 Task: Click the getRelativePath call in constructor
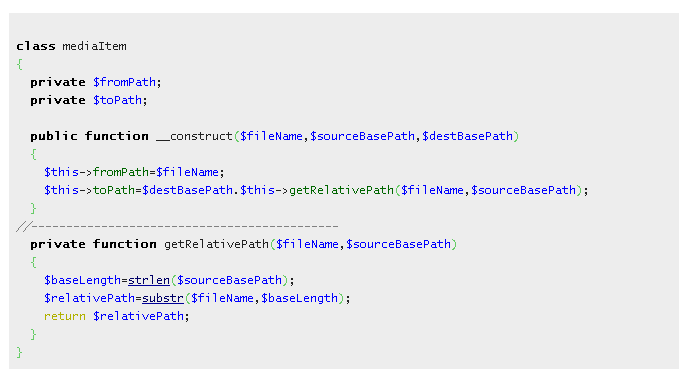[x=341, y=190]
